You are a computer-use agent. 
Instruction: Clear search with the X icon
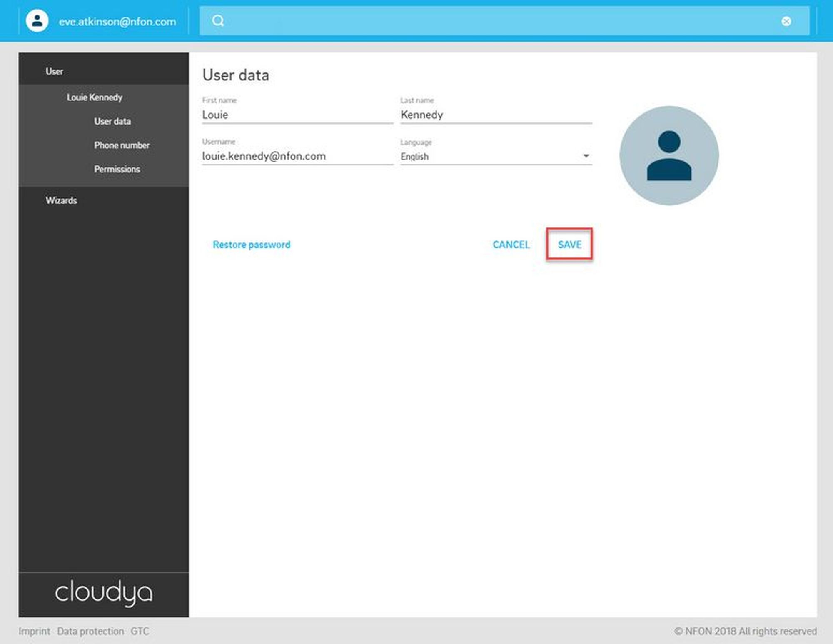[x=786, y=21]
